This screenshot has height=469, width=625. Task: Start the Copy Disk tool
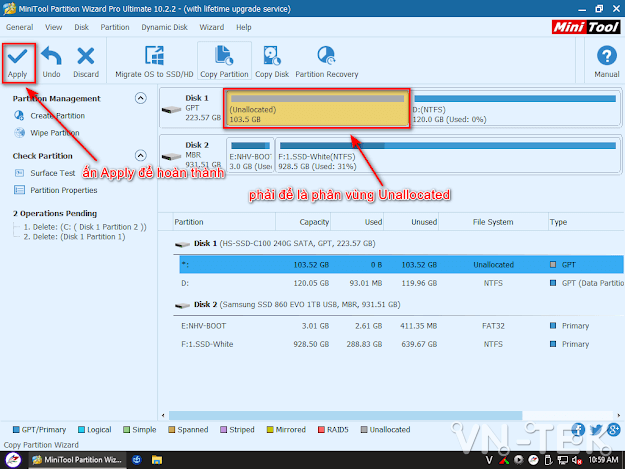(272, 63)
